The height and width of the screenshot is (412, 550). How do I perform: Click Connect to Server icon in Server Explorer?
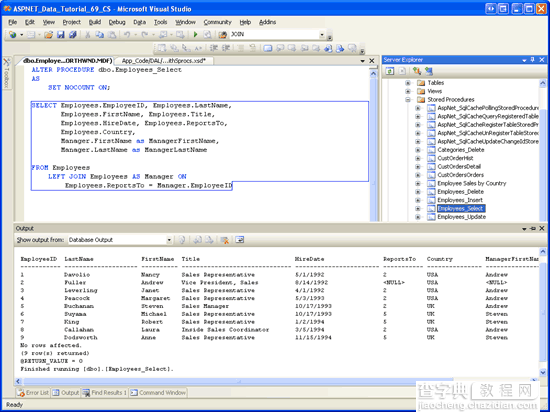(428, 71)
